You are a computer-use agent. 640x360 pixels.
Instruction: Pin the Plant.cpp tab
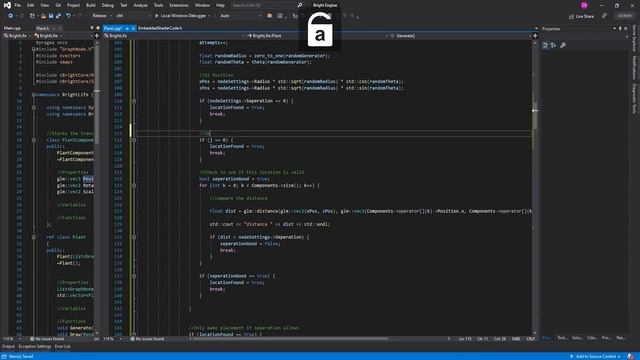tap(127, 28)
